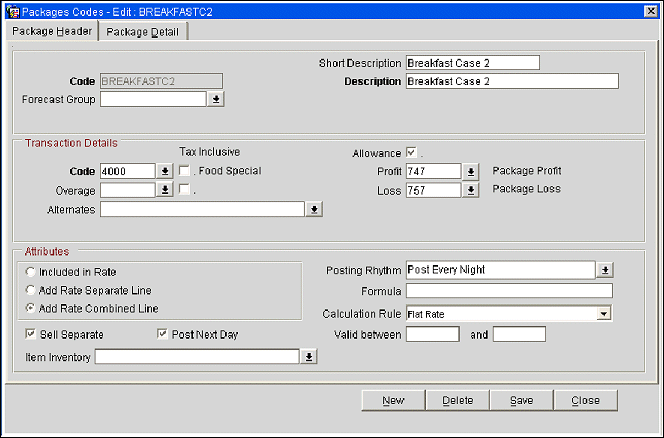Switch to the Package Detail tab

(x=143, y=32)
